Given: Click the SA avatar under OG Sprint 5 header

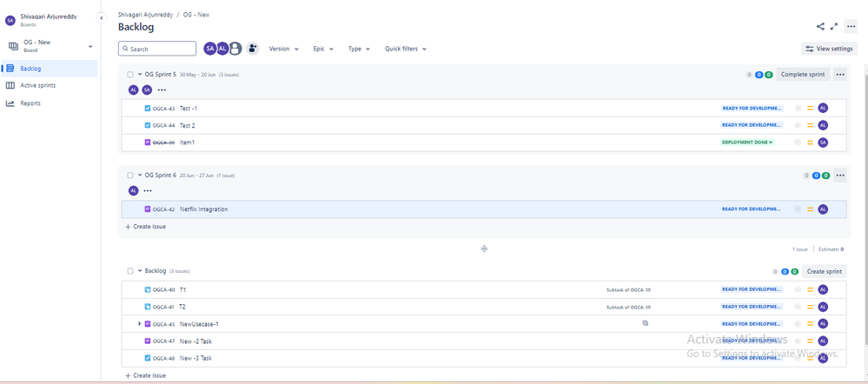Looking at the screenshot, I should pos(147,89).
